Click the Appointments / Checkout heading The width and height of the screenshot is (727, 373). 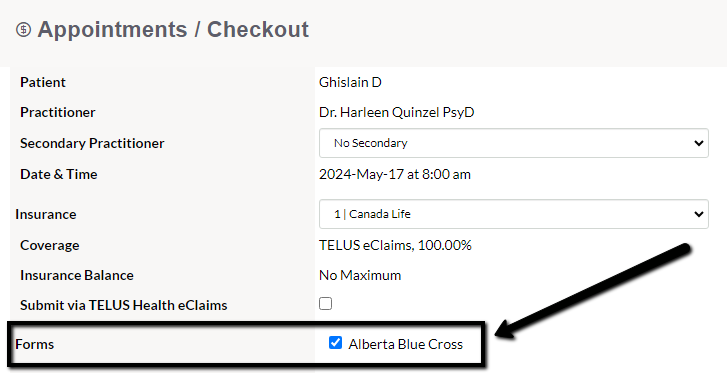click(173, 30)
